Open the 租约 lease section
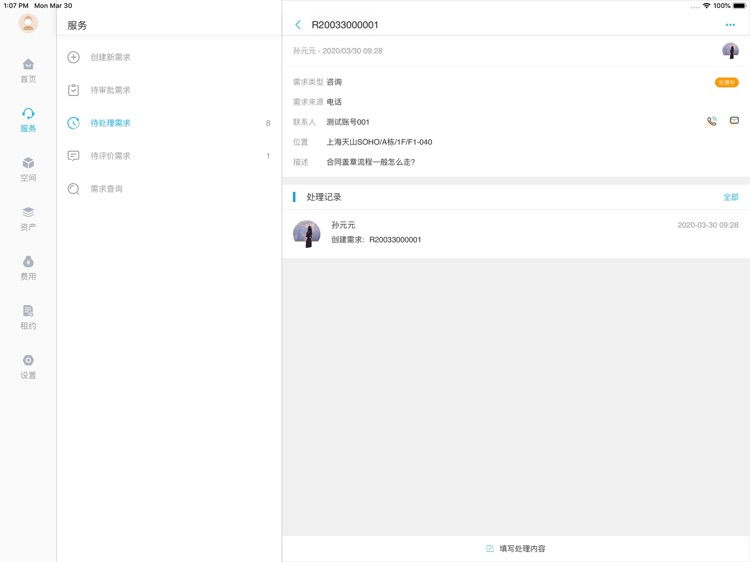Screen dimensions: 750x562 tap(28, 317)
